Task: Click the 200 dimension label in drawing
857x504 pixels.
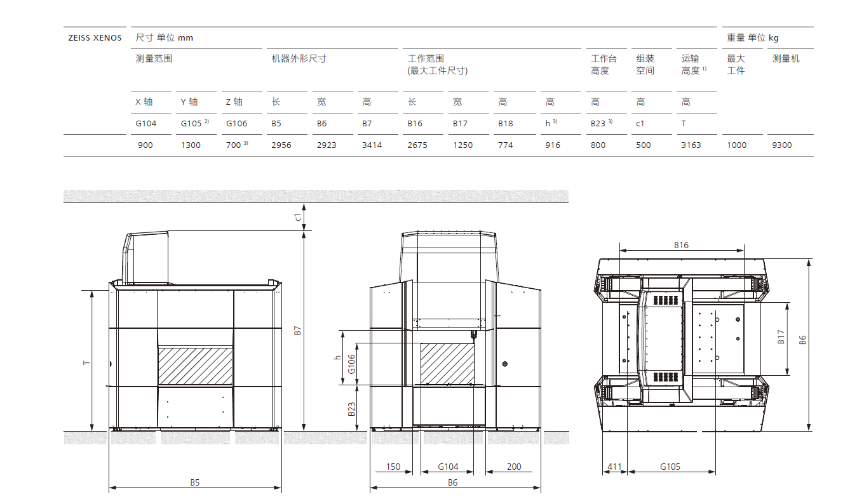Action: coord(514,467)
